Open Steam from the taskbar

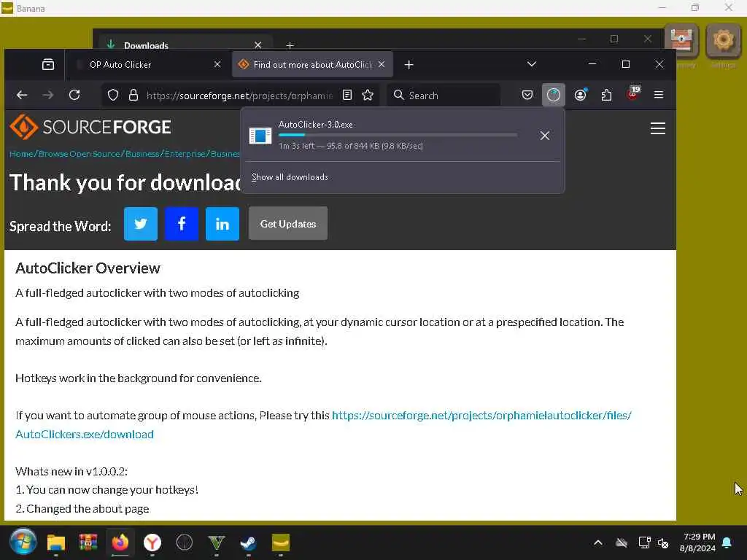(x=249, y=542)
